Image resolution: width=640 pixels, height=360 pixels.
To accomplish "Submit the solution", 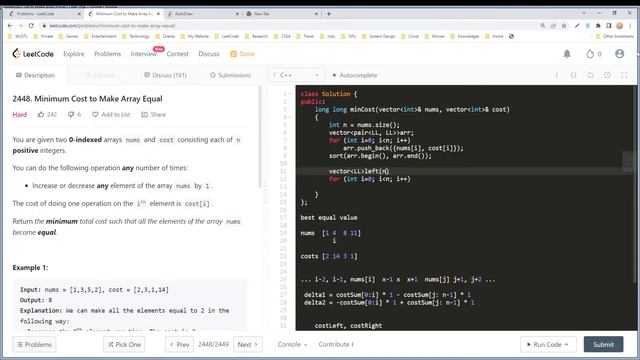I will point(603,344).
